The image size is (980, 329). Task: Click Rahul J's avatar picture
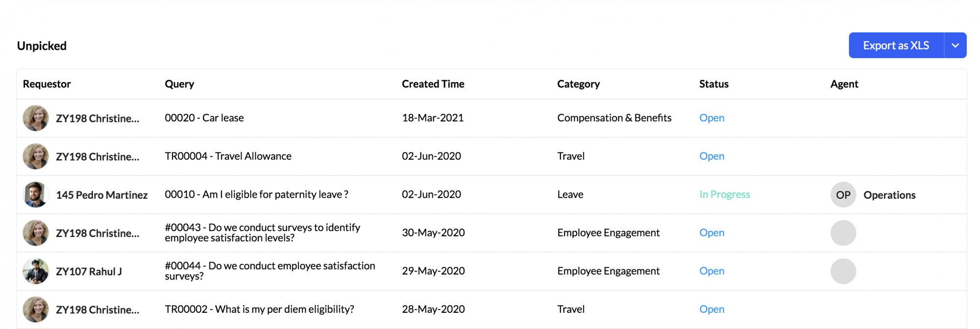(36, 271)
